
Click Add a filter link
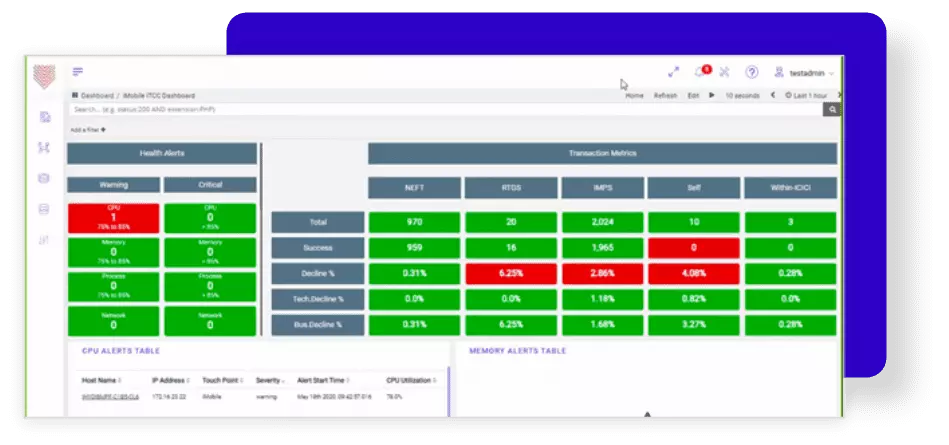coord(88,130)
